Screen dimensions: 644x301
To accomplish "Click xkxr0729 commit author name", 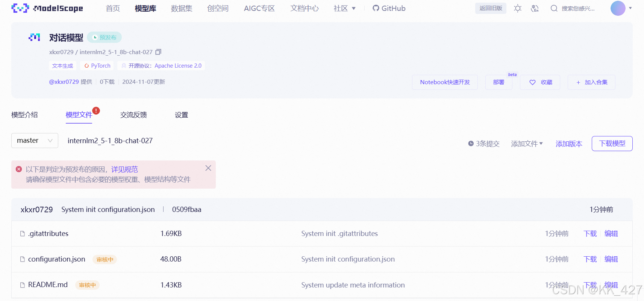I will pyautogui.click(x=36, y=209).
